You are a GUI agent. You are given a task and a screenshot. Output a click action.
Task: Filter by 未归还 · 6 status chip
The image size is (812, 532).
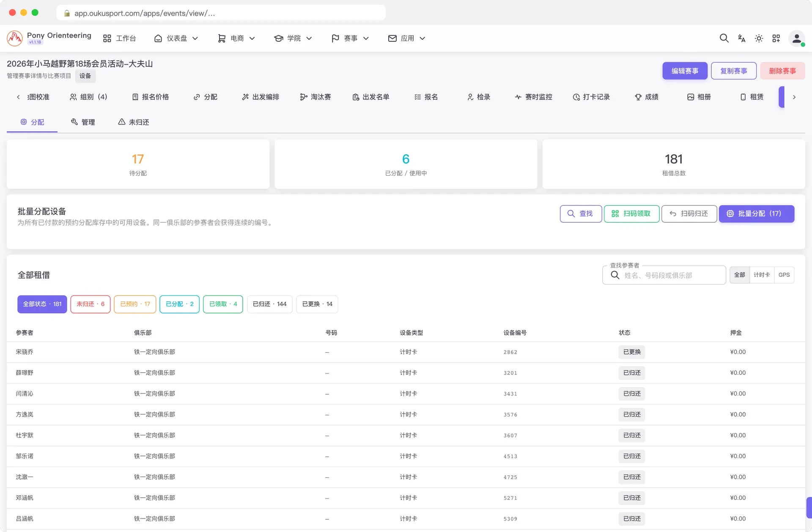coord(91,304)
